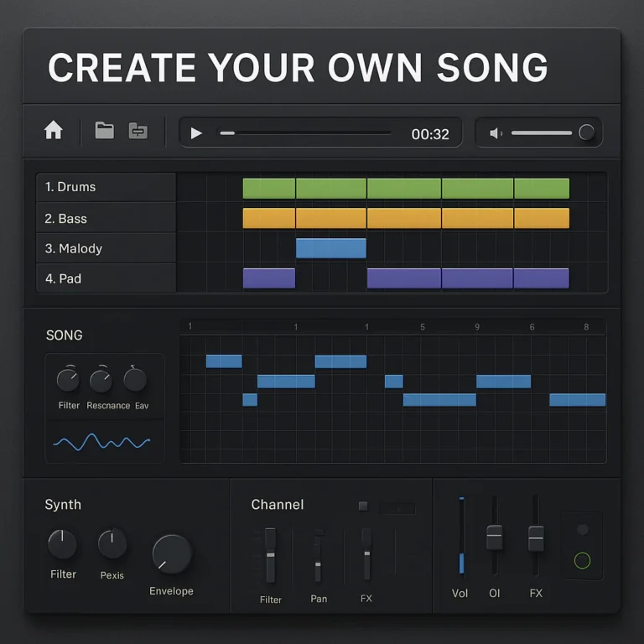Click the shortest note in the piano roll

tap(250, 400)
